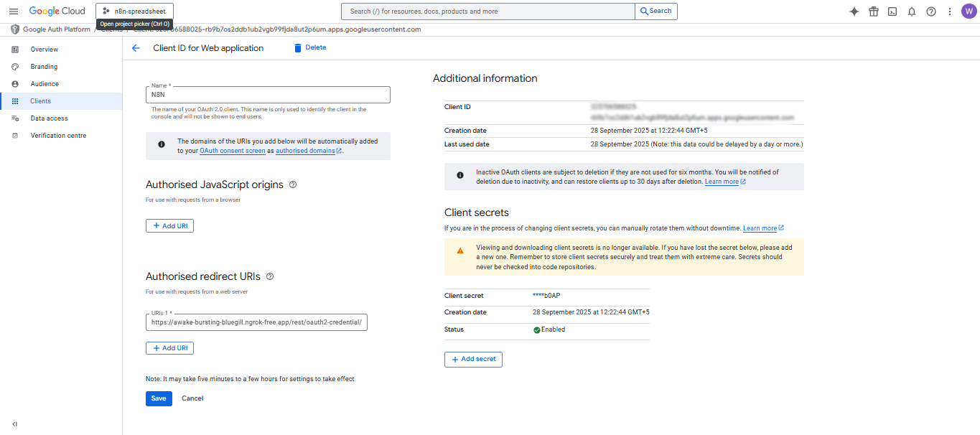Save the OAuth client settings
Screen dimensions: 980x435
point(159,398)
